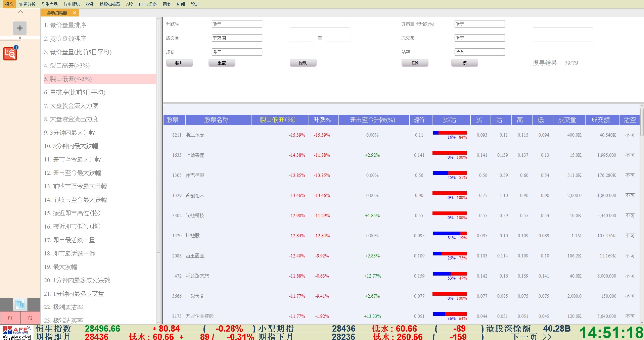This screenshot has width=644, height=340.
Task: Switch to traditional Chinese with 繁 button
Action: coord(465,63)
